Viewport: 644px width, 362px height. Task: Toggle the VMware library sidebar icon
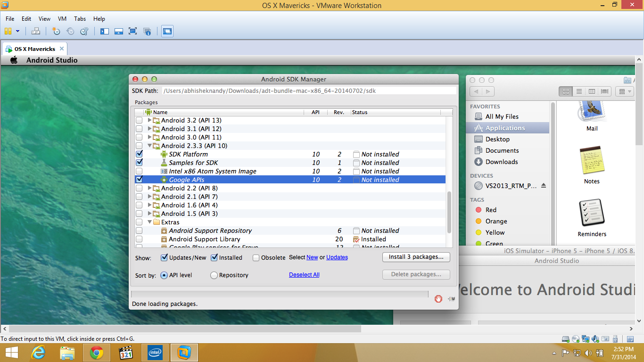point(105,31)
